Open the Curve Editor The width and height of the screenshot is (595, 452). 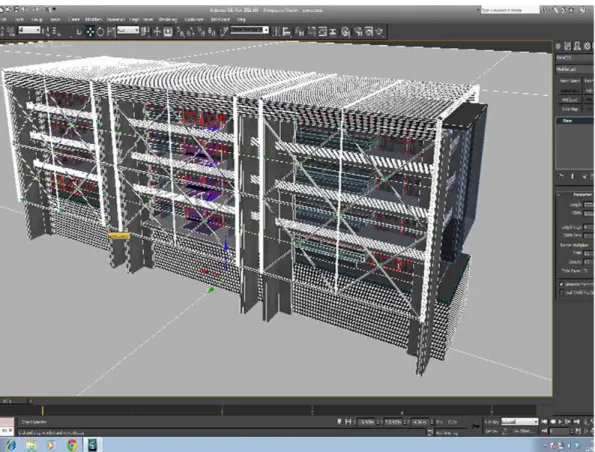point(322,32)
